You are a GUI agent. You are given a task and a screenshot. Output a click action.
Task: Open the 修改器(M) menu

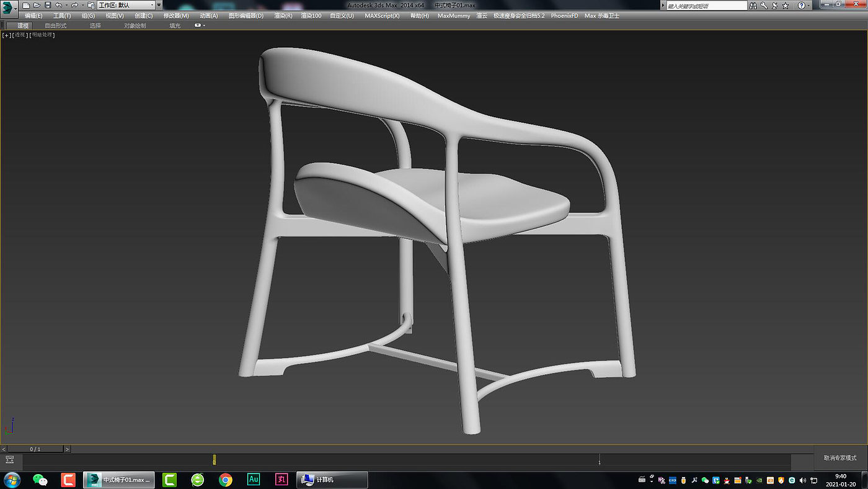(x=176, y=16)
